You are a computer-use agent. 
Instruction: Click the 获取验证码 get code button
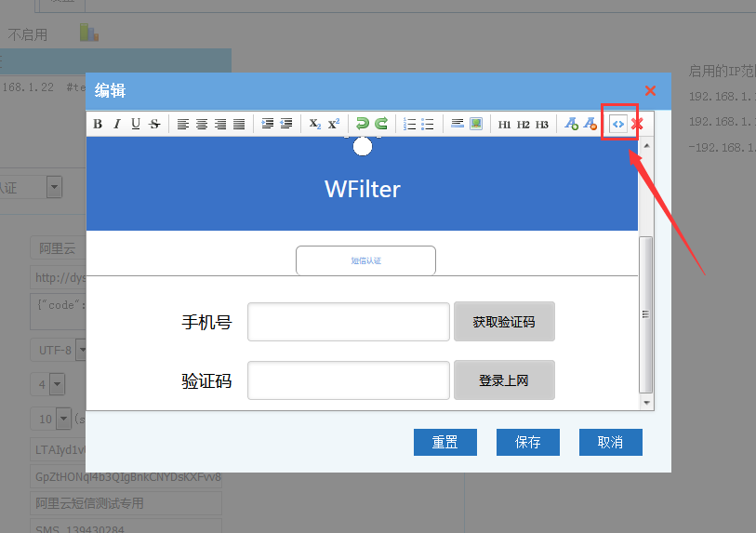pyautogui.click(x=503, y=322)
